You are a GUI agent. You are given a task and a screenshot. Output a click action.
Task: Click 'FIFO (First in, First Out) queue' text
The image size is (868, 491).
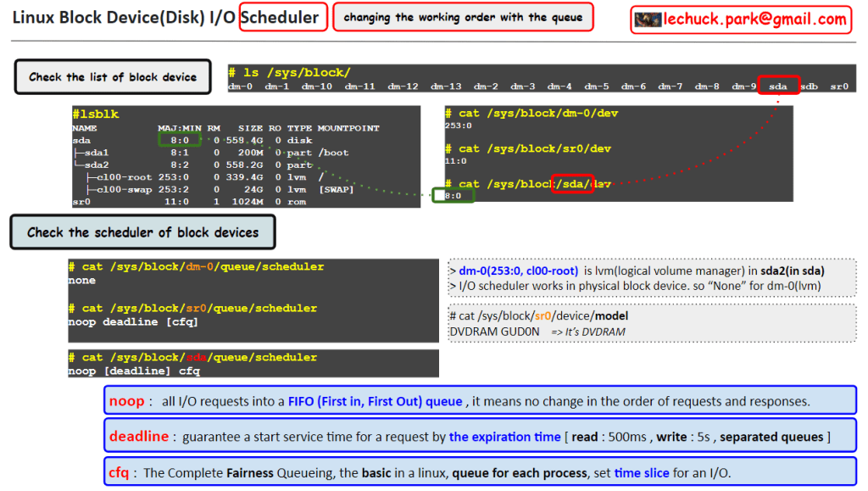pos(375,402)
